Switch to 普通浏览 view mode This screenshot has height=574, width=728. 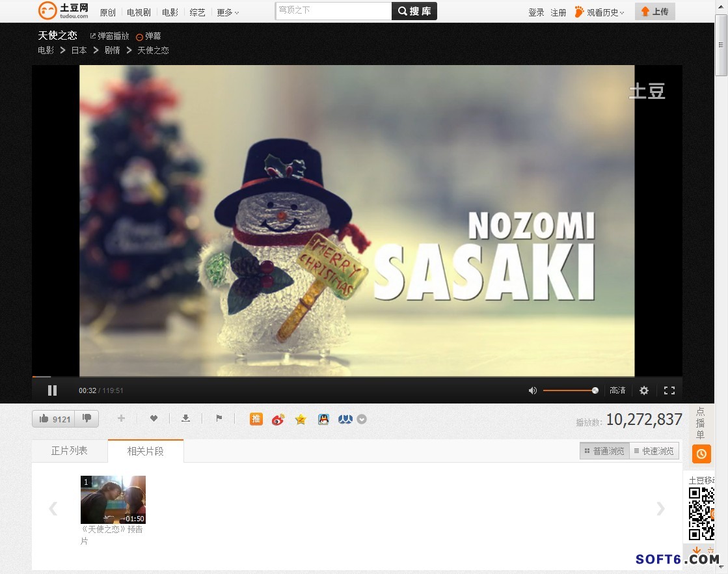[x=604, y=451]
